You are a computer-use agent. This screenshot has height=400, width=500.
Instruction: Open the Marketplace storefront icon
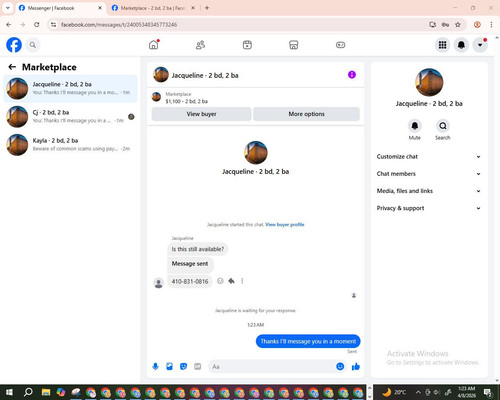coord(293,45)
